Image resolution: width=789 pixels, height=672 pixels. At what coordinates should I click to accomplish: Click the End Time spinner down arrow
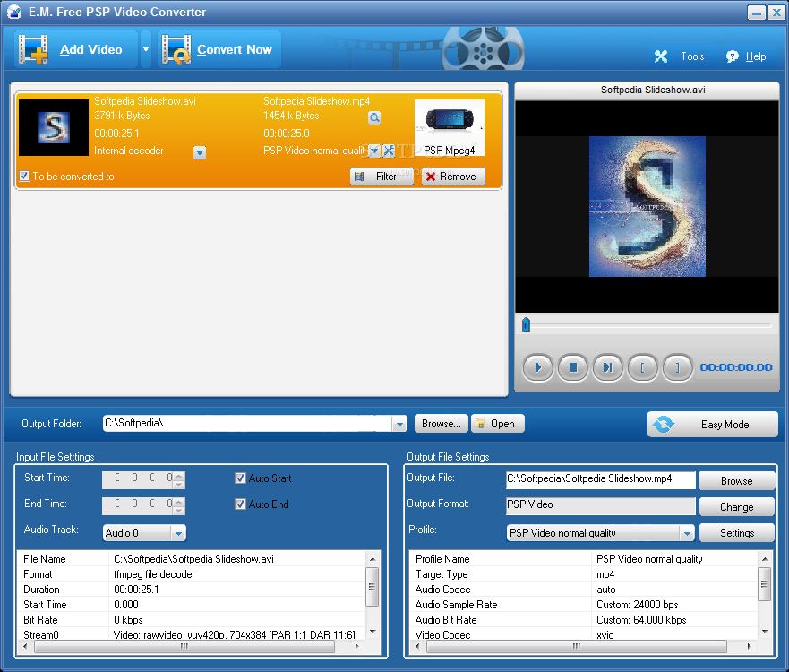[x=179, y=511]
